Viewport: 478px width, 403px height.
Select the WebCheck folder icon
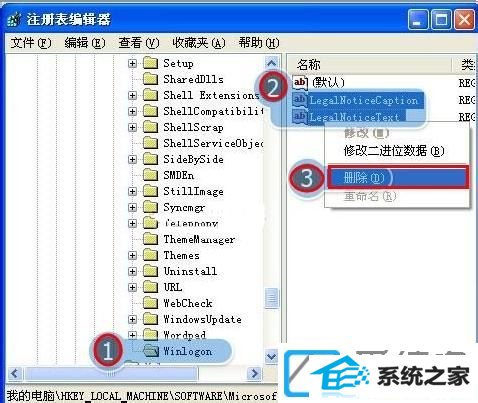point(150,303)
